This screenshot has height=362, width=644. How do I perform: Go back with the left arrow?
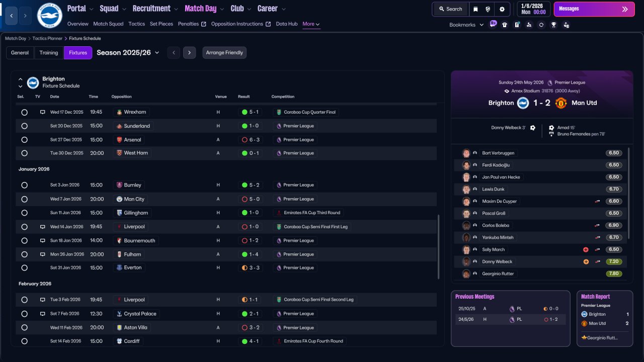click(12, 16)
